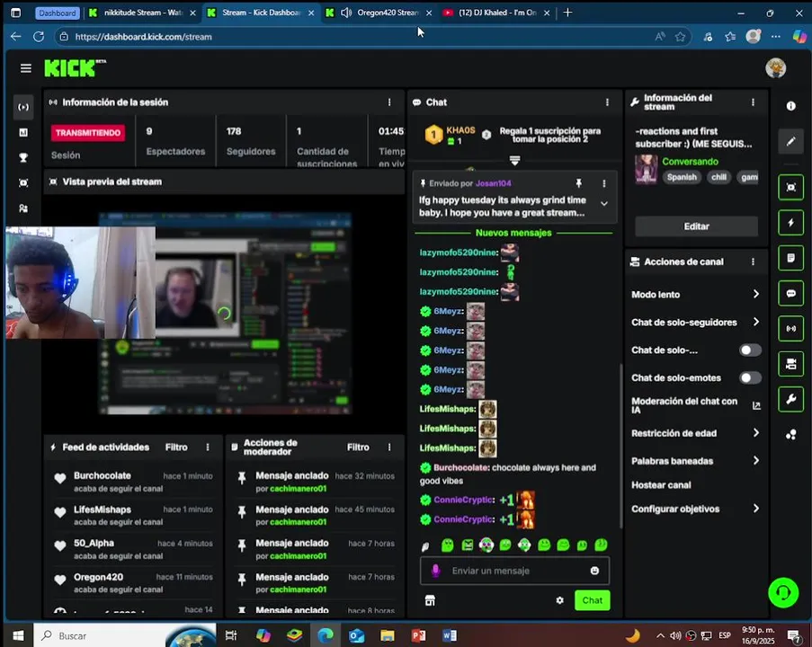812x647 pixels.
Task: Open the green headset support button
Action: (x=783, y=592)
